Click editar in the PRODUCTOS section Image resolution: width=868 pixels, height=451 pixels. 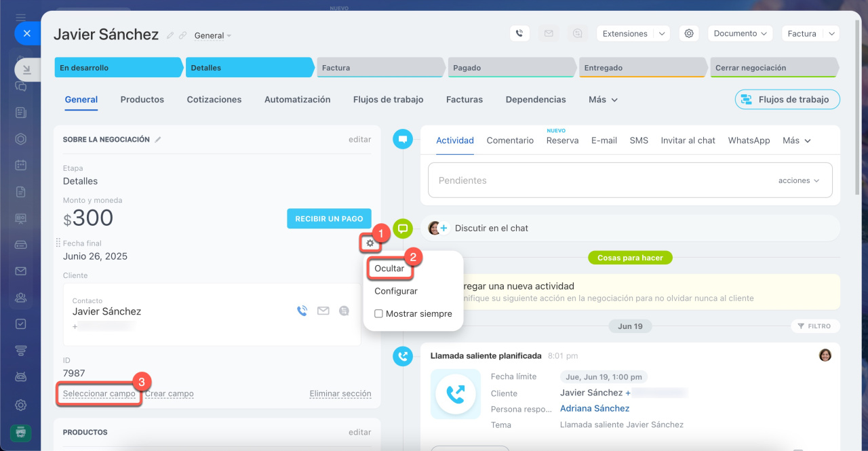[x=360, y=432]
